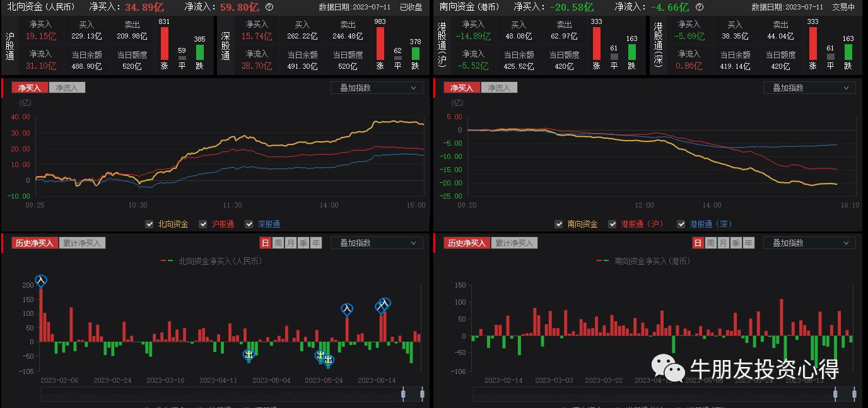This screenshot has height=408, width=868.
Task: Select the 月 period on the northbound history chart
Action: (290, 243)
